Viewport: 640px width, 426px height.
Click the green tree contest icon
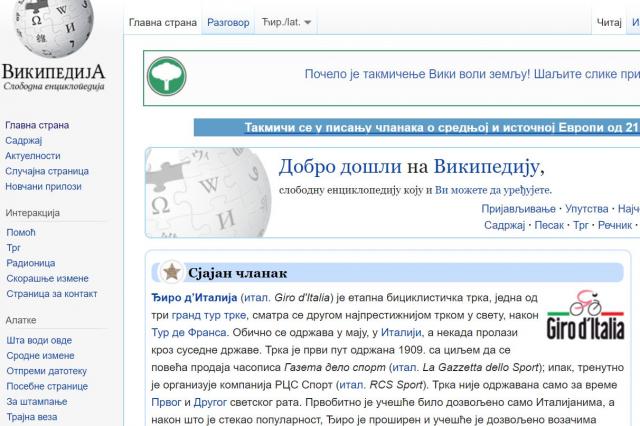click(x=167, y=76)
